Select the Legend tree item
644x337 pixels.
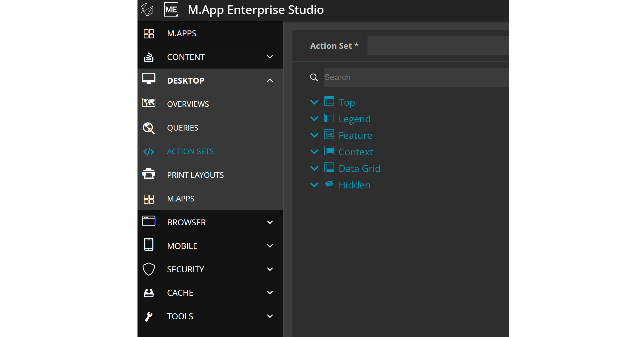[355, 119]
